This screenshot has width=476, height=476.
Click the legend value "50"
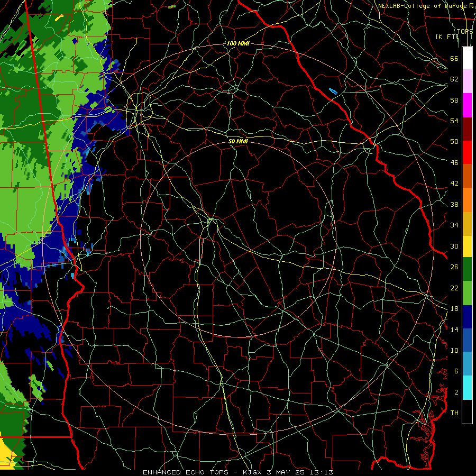point(454,142)
